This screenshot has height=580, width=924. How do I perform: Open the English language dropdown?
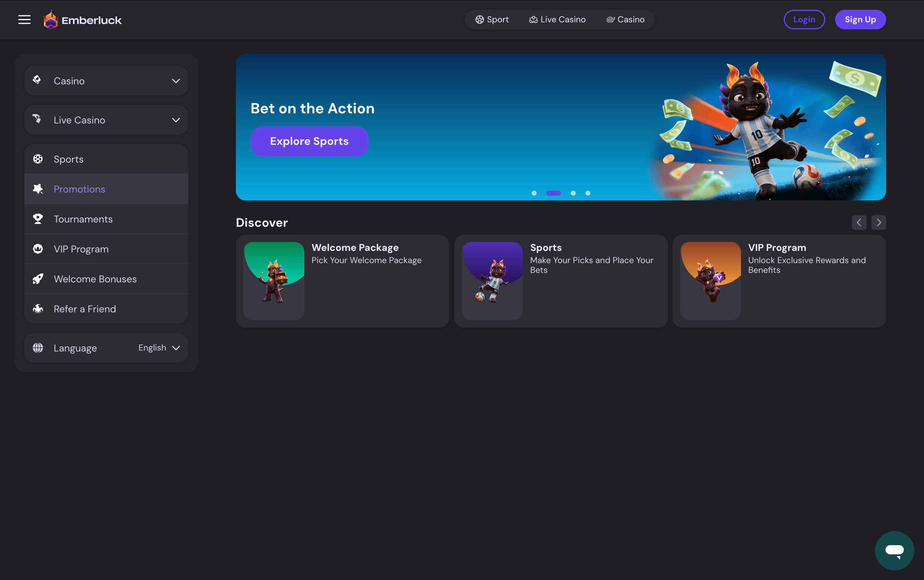click(x=159, y=347)
